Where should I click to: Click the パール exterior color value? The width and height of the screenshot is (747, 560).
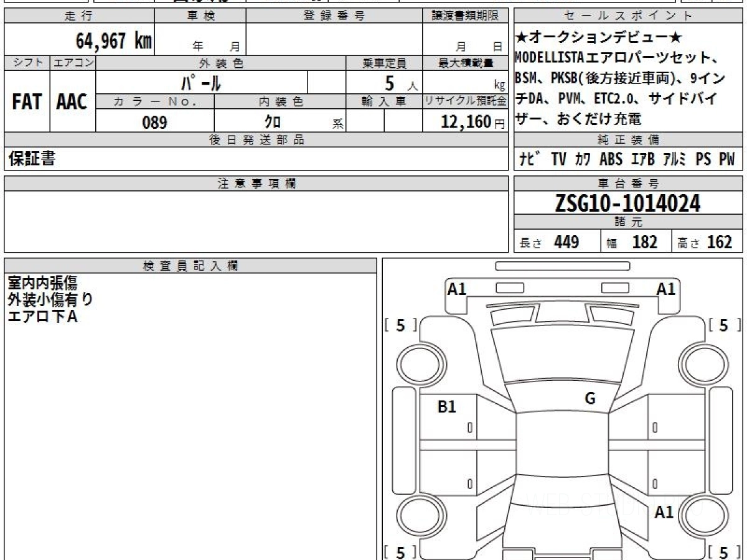click(x=201, y=82)
